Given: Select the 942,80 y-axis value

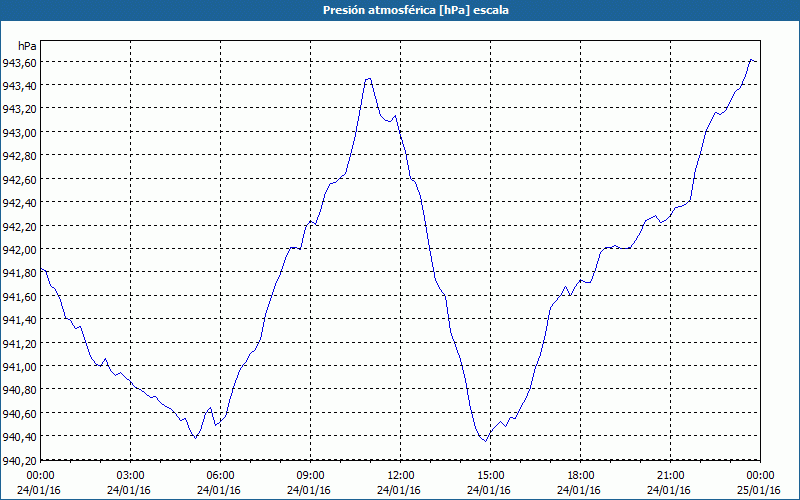Looking at the screenshot, I should click(x=19, y=156).
